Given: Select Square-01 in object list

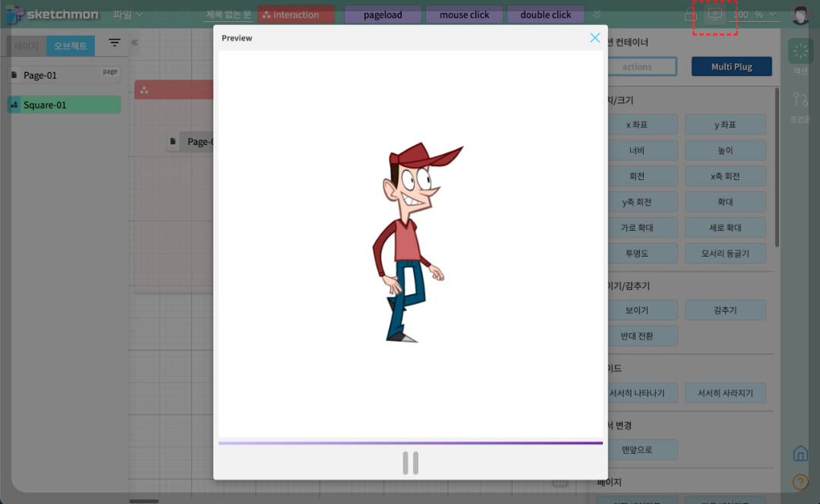Looking at the screenshot, I should pos(64,105).
